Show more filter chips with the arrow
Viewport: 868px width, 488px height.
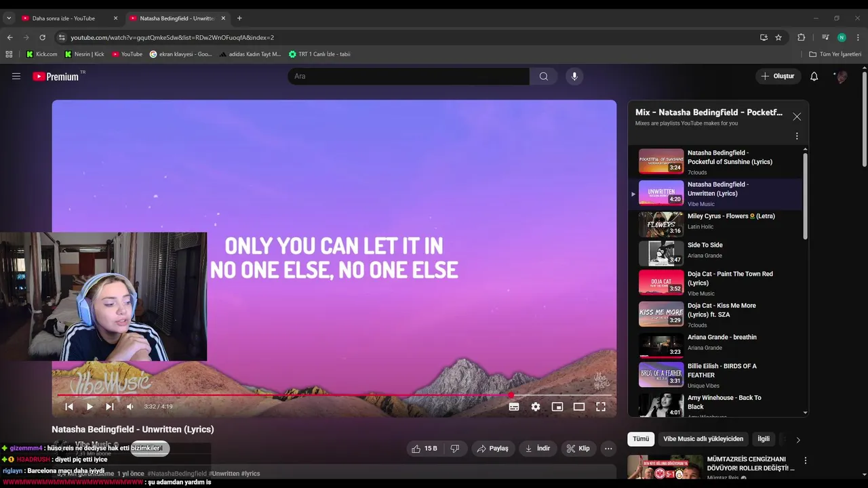797,440
